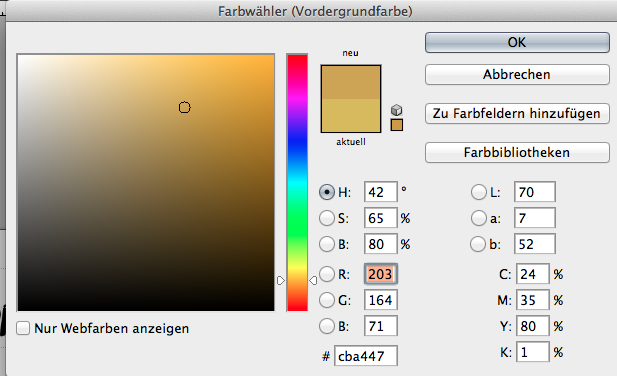Confirm color with OK button
This screenshot has height=376, width=617.
tap(517, 42)
